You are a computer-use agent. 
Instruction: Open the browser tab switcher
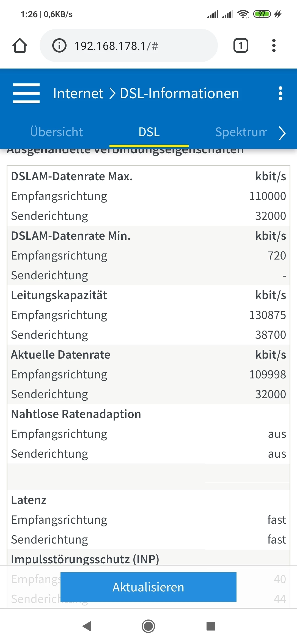(241, 46)
